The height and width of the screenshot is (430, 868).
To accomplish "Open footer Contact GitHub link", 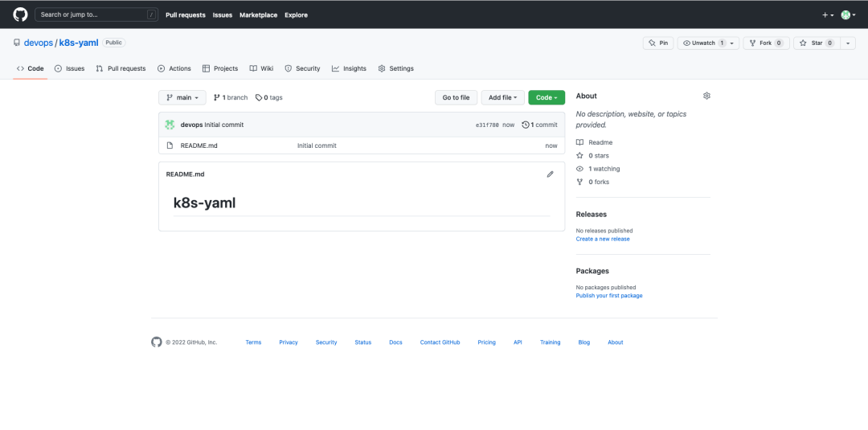I will point(440,342).
